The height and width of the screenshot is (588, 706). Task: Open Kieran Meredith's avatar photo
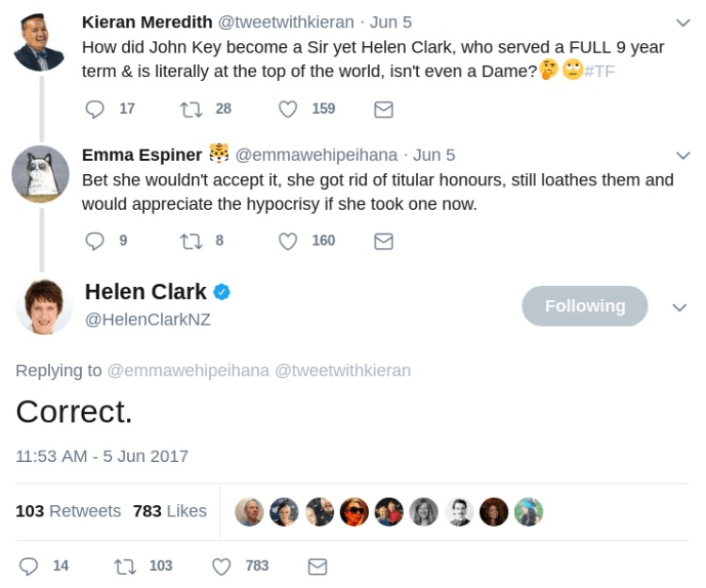pos(40,44)
